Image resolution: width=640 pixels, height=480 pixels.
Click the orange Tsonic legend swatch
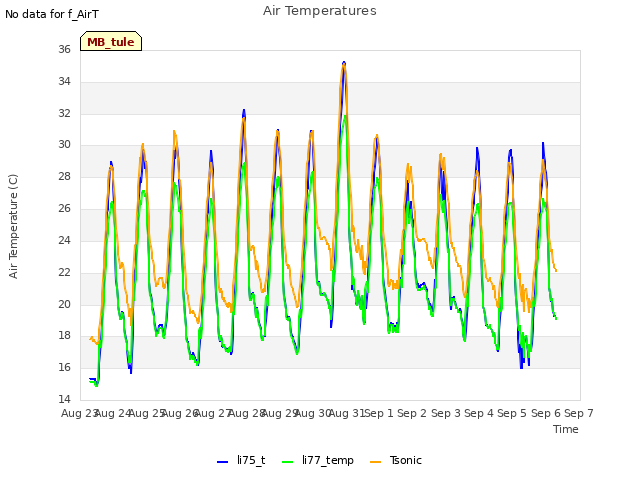[x=375, y=462]
